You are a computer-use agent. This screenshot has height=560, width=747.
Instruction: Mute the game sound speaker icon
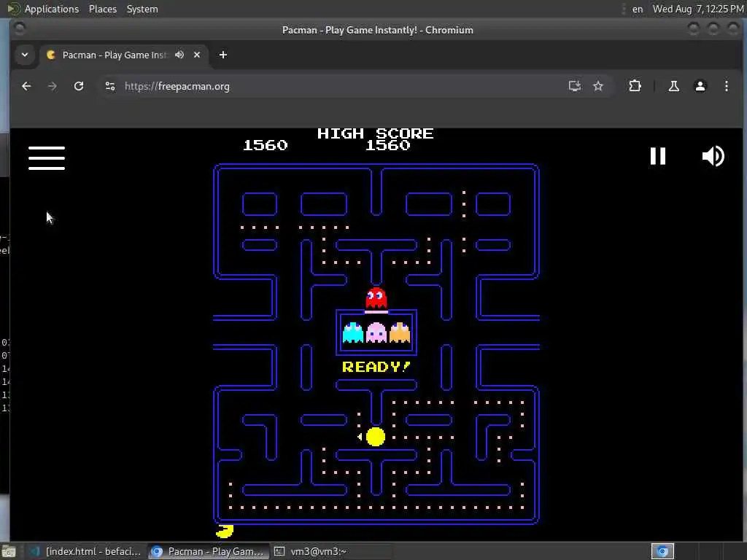pos(713,156)
